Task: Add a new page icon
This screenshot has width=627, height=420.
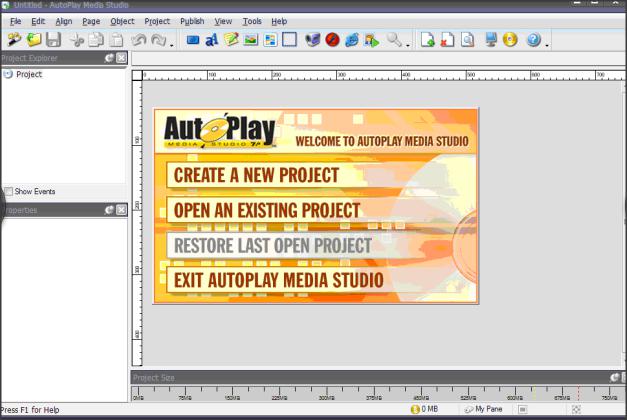Action: click(x=428, y=40)
